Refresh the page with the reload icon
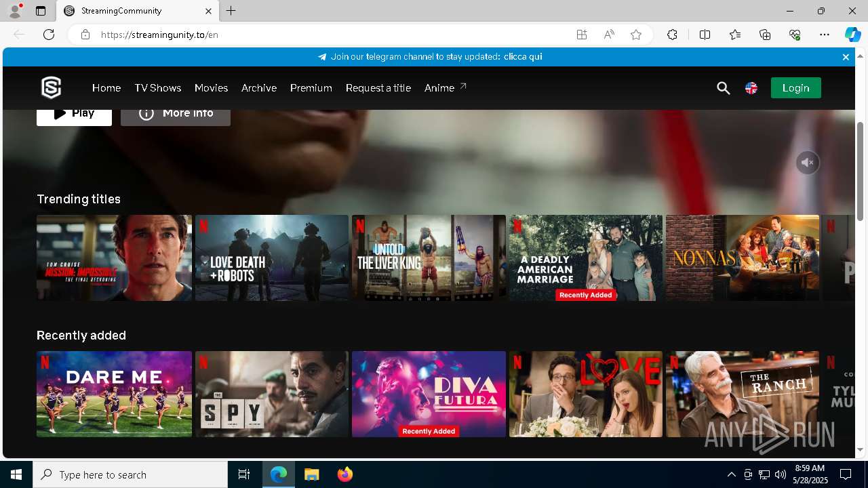This screenshot has height=488, width=868. (49, 35)
